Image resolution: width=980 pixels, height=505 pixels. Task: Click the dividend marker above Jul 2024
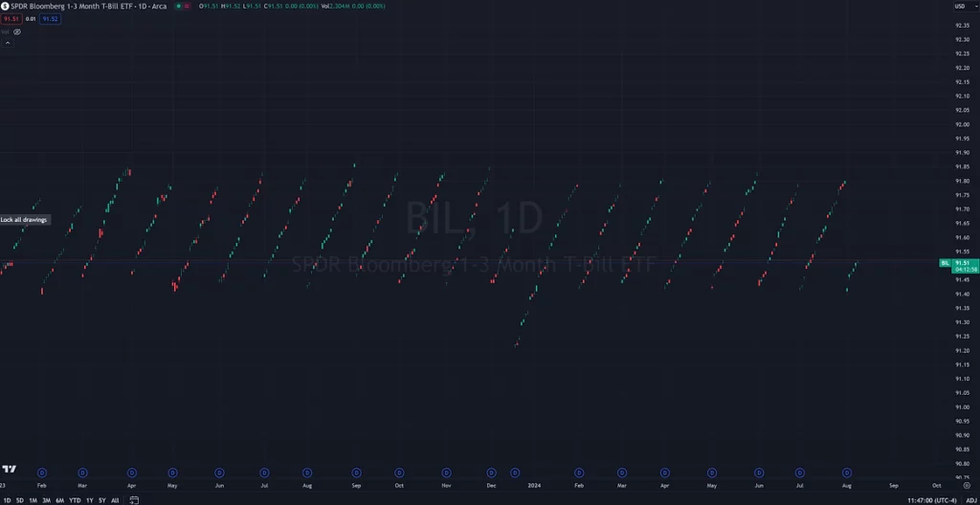pos(799,472)
